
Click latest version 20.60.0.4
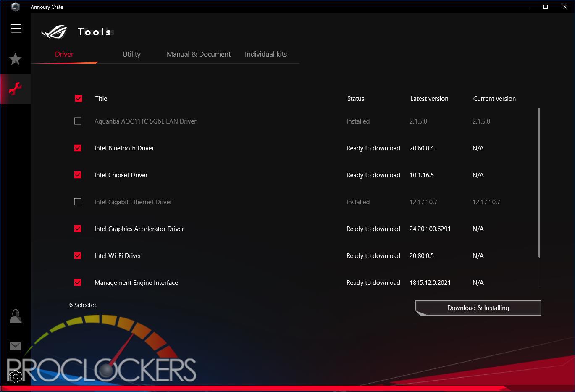[x=422, y=148]
